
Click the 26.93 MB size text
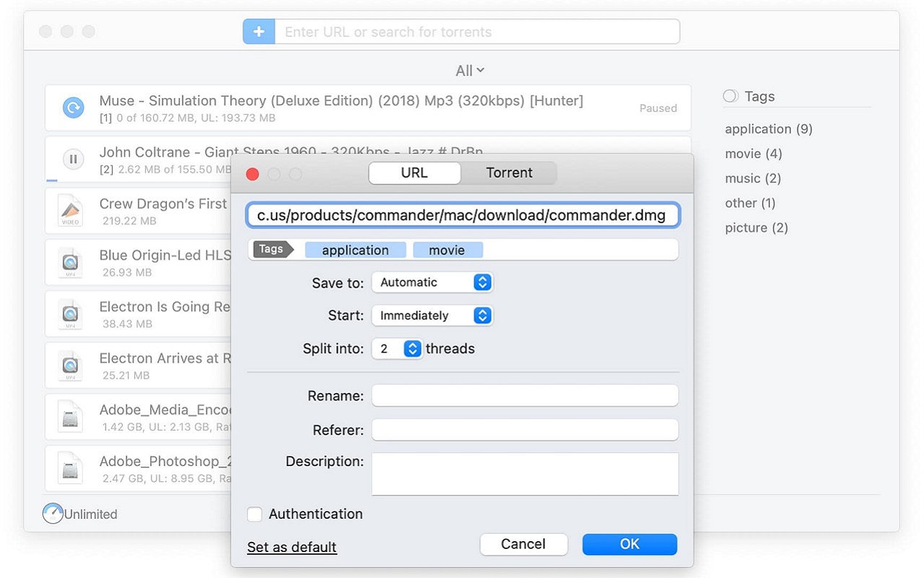pos(127,272)
